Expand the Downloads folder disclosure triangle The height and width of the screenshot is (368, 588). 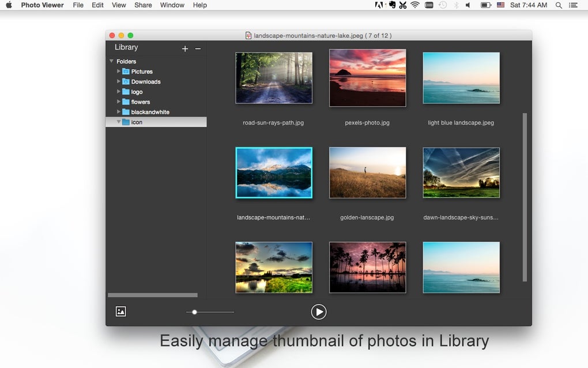pos(119,81)
